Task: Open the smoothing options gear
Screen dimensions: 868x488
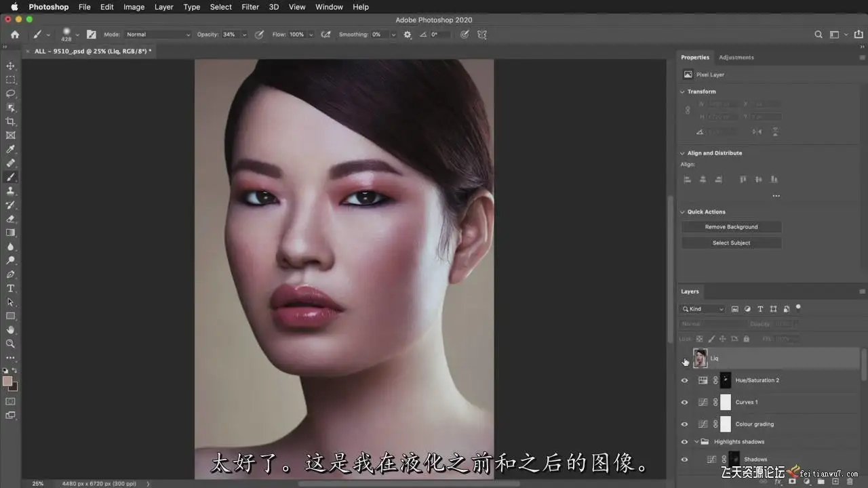Action: (408, 35)
